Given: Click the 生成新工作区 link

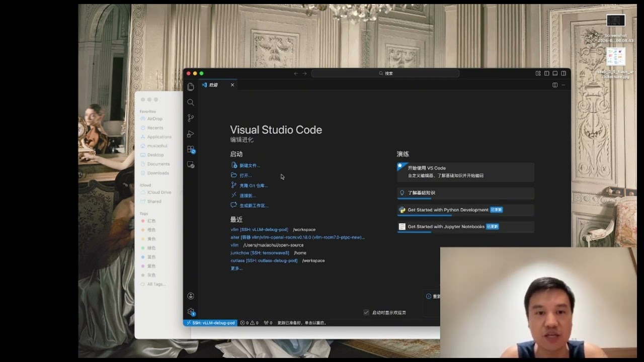Looking at the screenshot, I should [254, 206].
